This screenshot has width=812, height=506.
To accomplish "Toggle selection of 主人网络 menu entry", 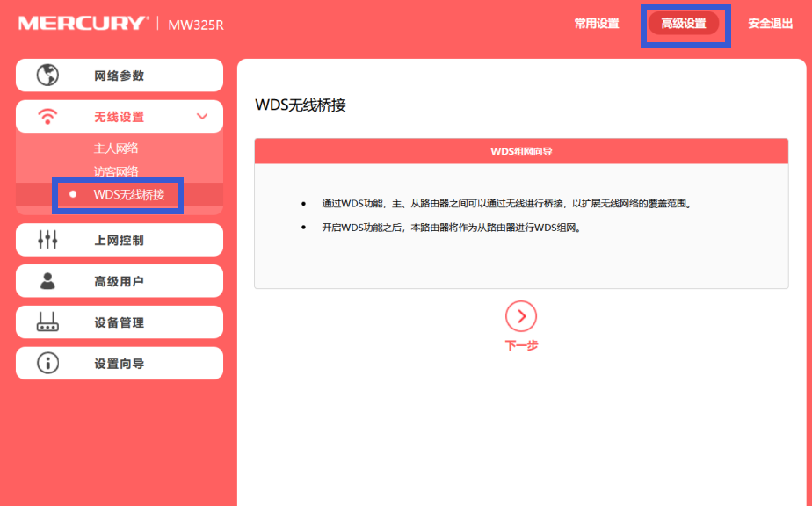I will pos(115,148).
